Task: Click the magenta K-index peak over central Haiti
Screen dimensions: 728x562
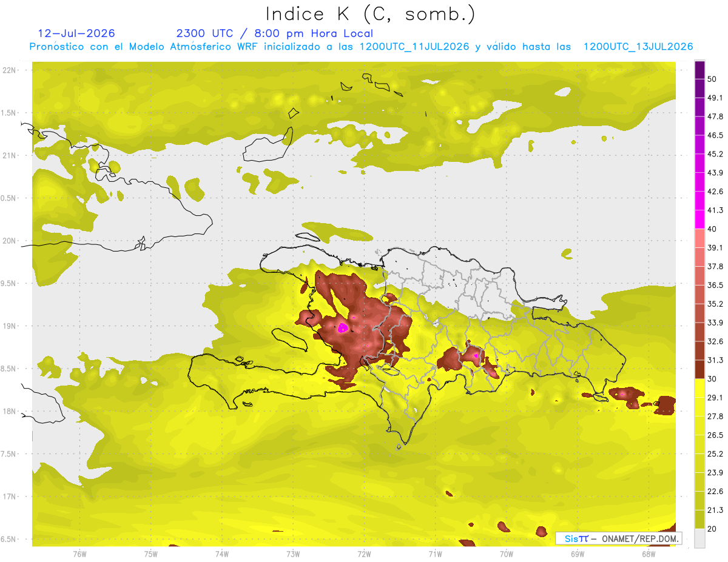Action: pos(342,328)
